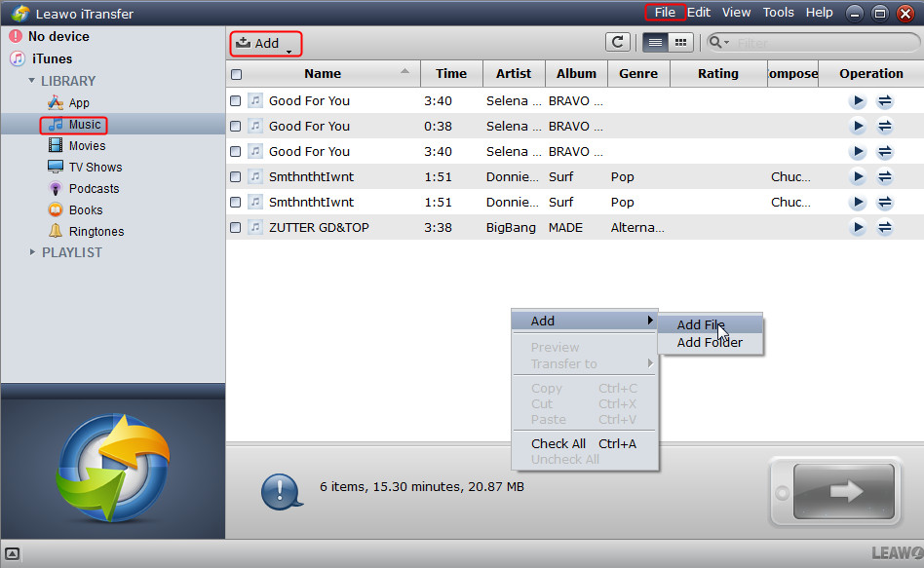Choose Add Folder in the submenu

pyautogui.click(x=711, y=342)
